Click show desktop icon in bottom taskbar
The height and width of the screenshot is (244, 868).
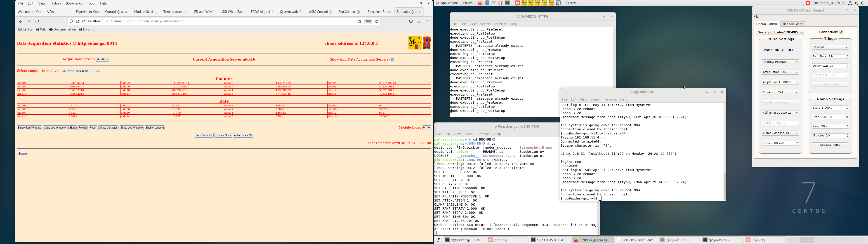(438, 240)
